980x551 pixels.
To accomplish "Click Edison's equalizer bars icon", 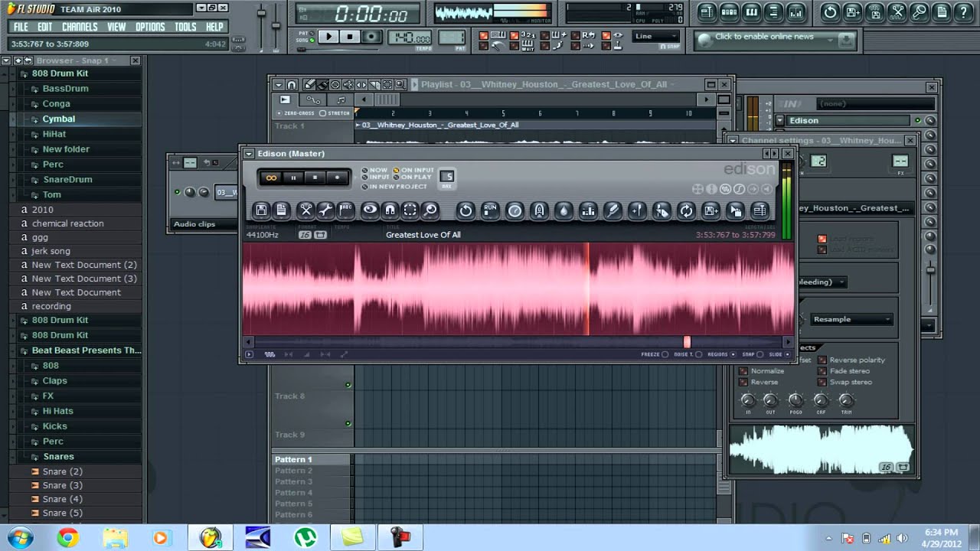I will pos(588,210).
